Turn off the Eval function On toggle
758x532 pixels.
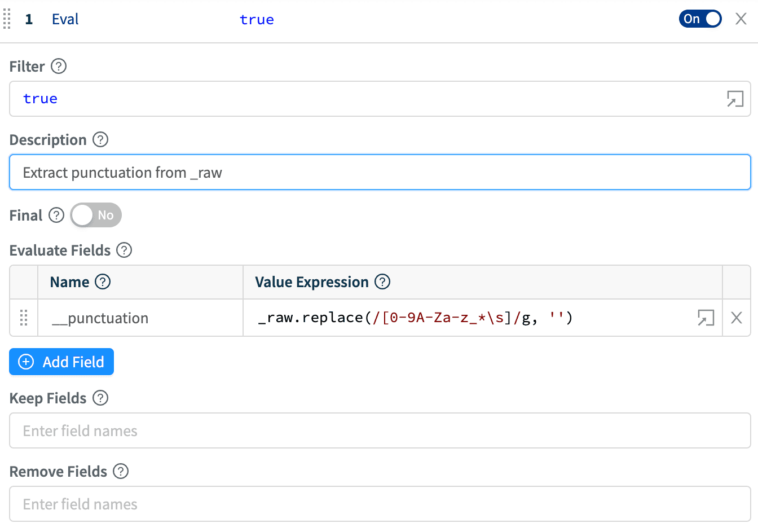tap(700, 19)
